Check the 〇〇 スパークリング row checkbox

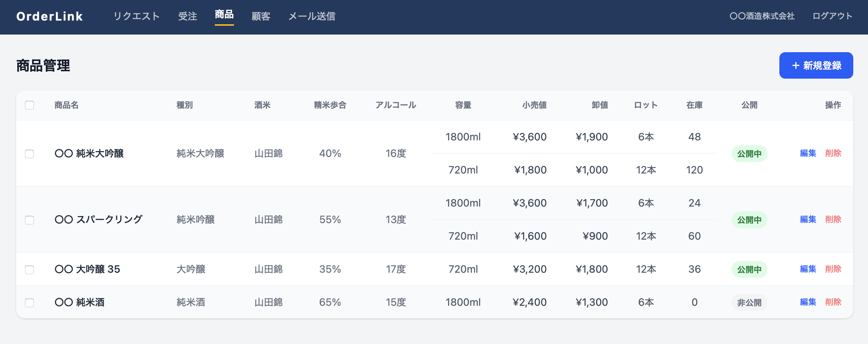point(29,220)
